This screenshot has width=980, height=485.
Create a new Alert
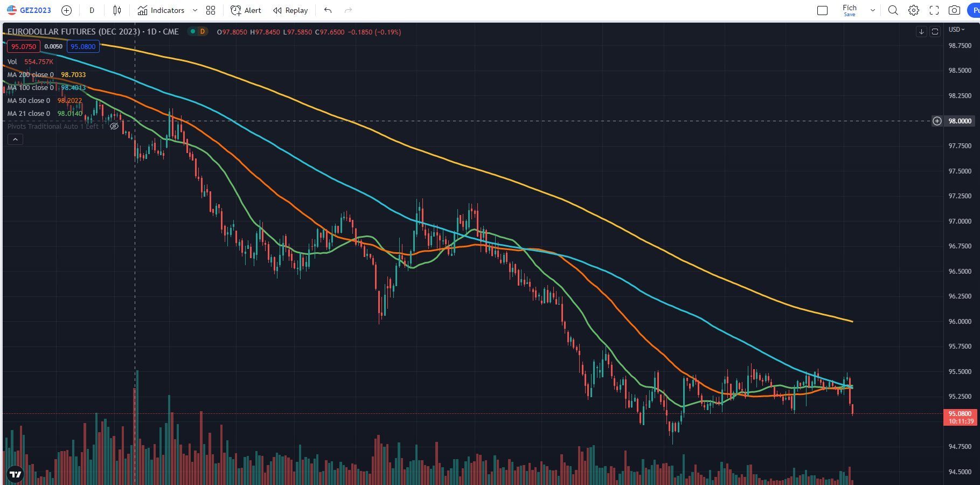point(246,10)
